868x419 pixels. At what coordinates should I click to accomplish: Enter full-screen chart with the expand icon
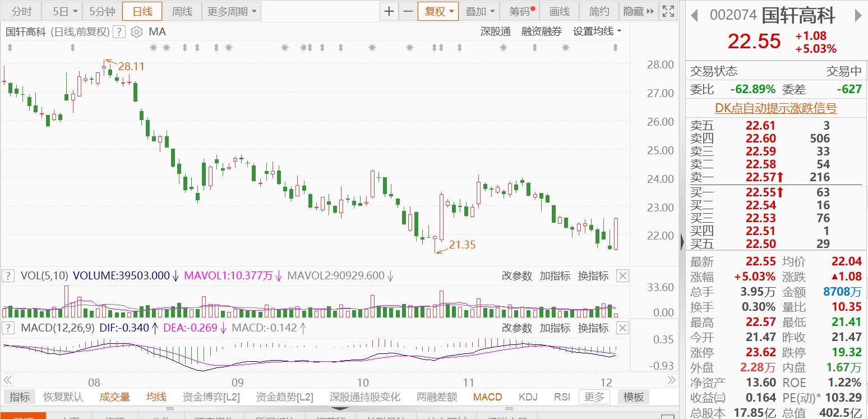pos(668,11)
